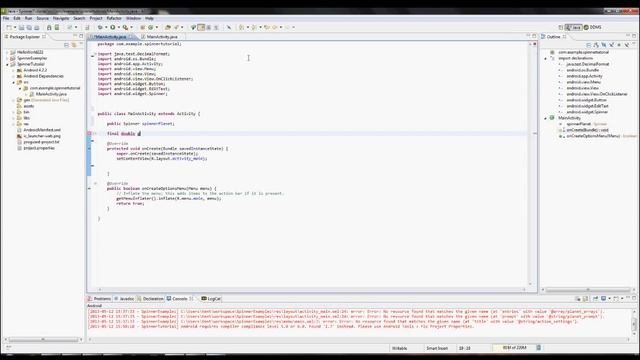
Task: Switch to the Java perspective
Action: [x=573, y=27]
